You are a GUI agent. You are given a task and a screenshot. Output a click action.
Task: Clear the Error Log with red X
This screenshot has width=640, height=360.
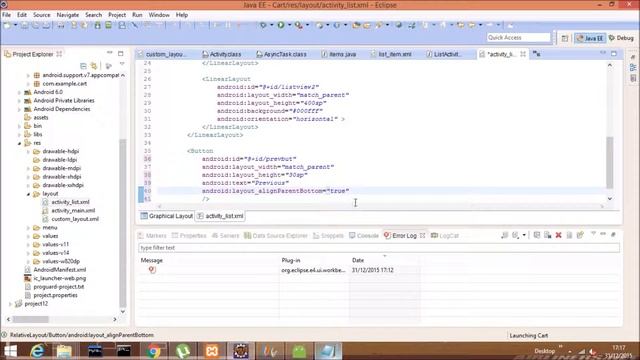[x=558, y=235]
